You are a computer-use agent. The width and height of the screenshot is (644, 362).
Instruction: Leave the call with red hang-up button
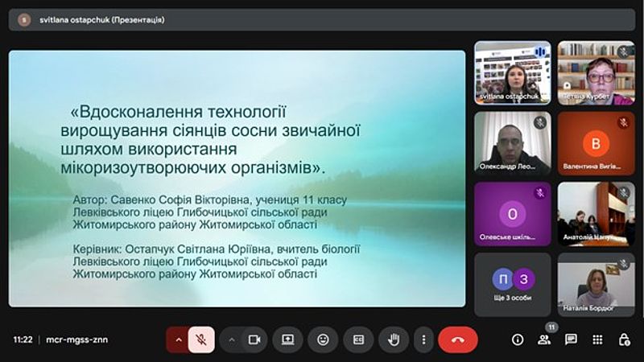pyautogui.click(x=457, y=339)
